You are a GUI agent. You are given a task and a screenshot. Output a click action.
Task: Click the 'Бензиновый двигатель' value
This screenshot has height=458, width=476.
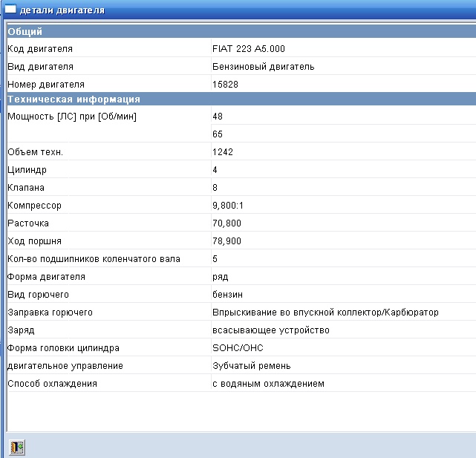(x=263, y=67)
